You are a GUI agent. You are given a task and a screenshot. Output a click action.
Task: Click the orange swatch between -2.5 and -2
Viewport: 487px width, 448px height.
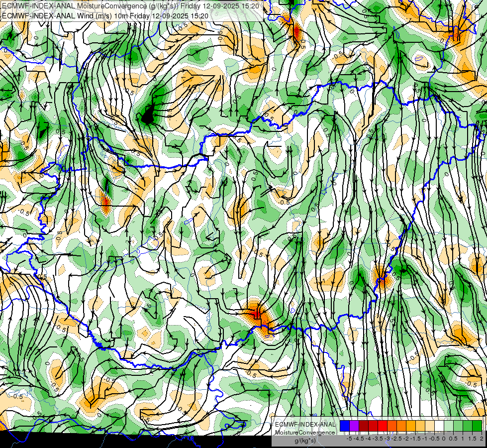tap(401, 426)
